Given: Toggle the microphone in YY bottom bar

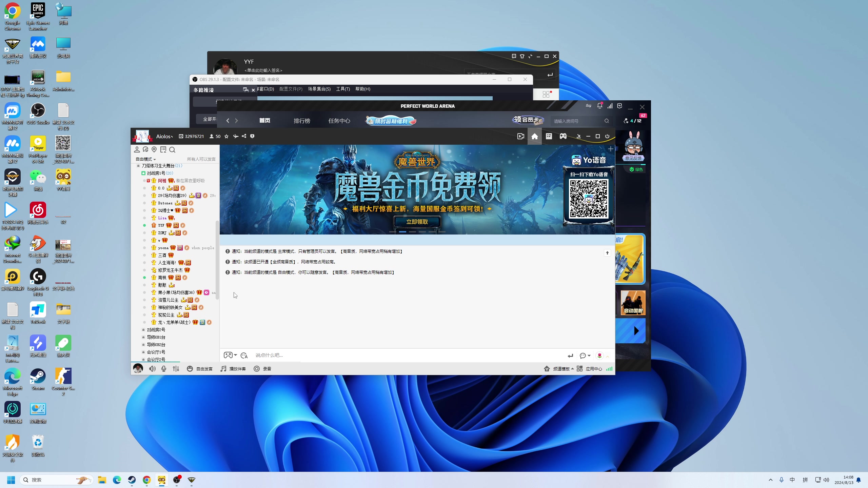Looking at the screenshot, I should pyautogui.click(x=164, y=369).
